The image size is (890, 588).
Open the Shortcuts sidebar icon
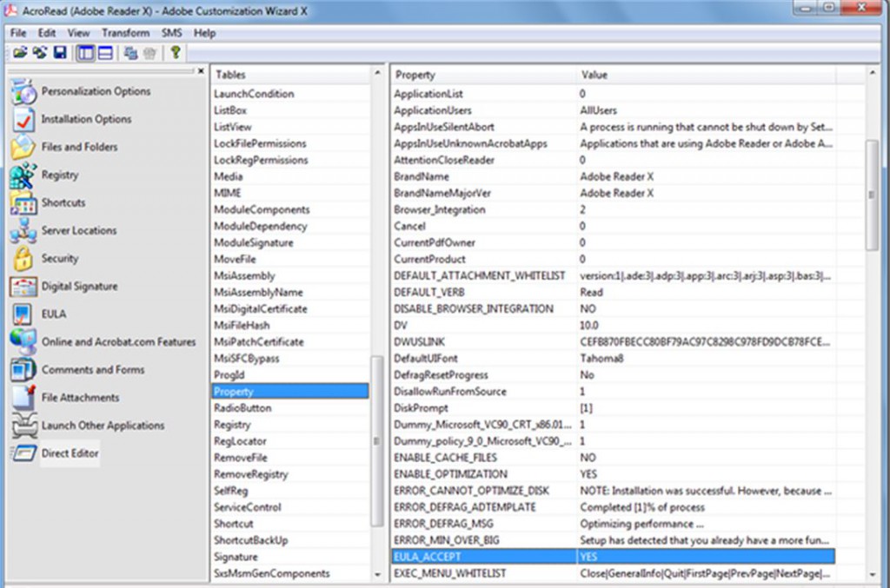pos(23,202)
